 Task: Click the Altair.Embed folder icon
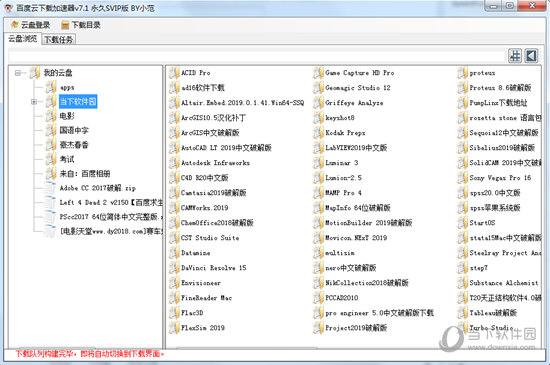(174, 103)
